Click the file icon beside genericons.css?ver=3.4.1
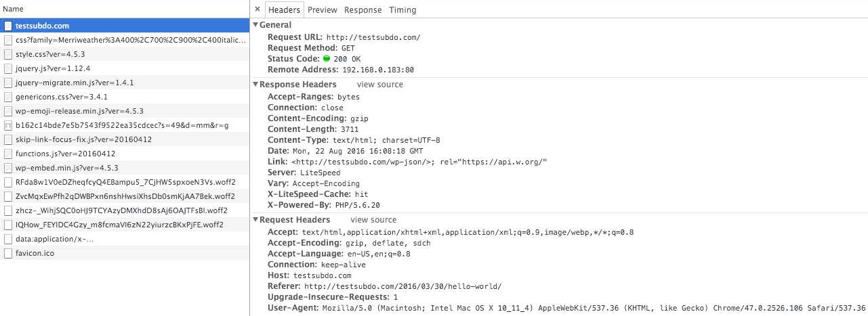Screen dimensions: 868x316 (7, 97)
